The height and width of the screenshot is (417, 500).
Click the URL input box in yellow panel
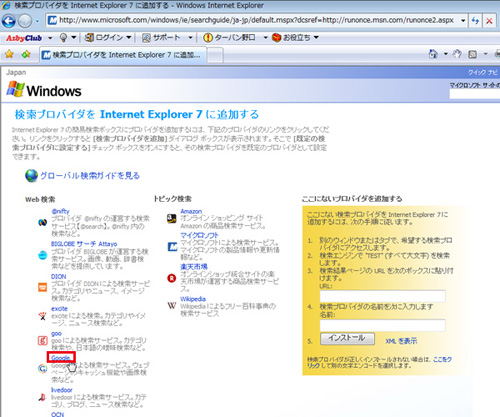pyautogui.click(x=383, y=296)
